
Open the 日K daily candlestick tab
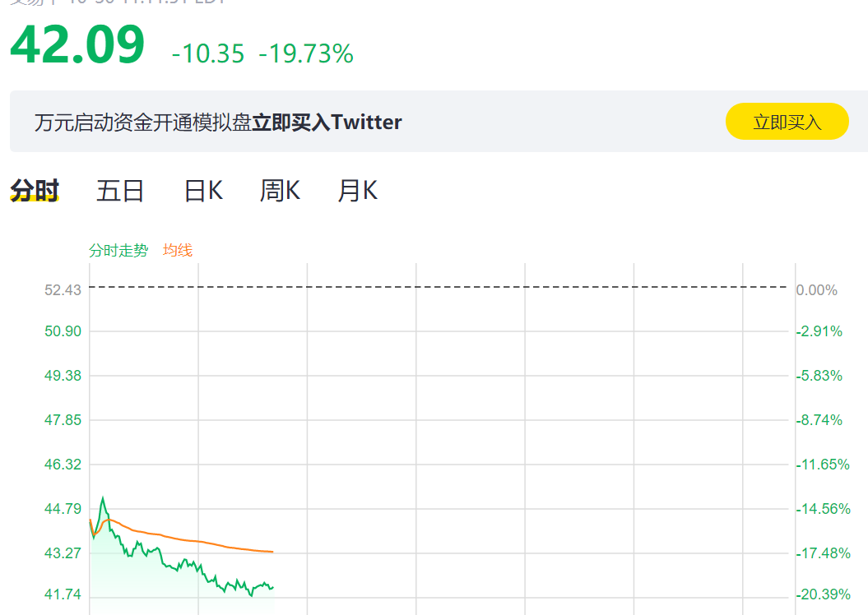pos(203,191)
